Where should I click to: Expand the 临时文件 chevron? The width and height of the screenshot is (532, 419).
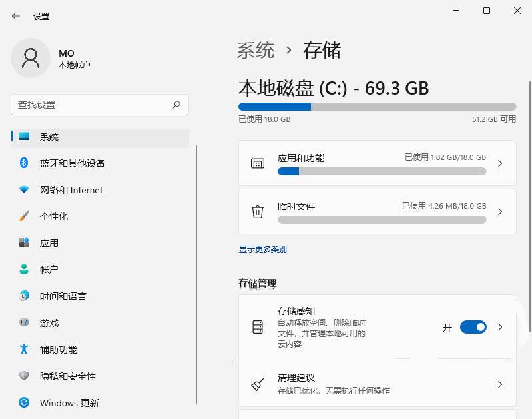[x=500, y=212]
